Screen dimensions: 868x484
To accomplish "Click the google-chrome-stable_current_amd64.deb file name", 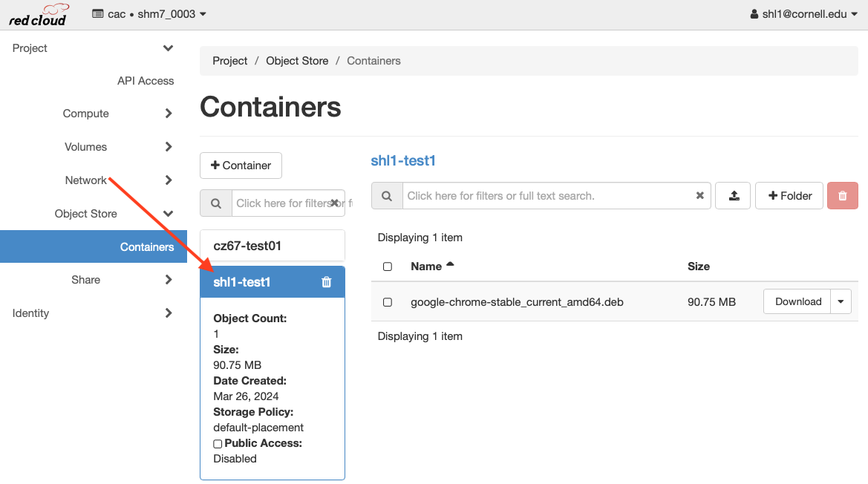I will coord(517,302).
